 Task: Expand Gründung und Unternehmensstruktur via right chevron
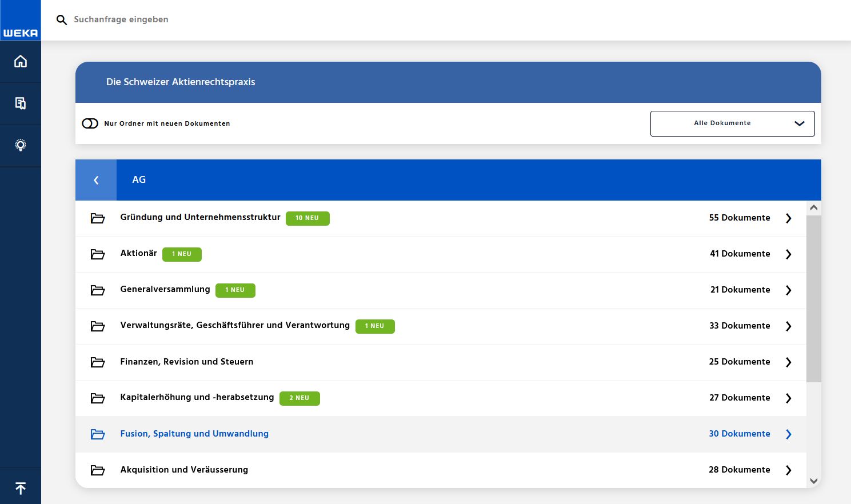(789, 218)
